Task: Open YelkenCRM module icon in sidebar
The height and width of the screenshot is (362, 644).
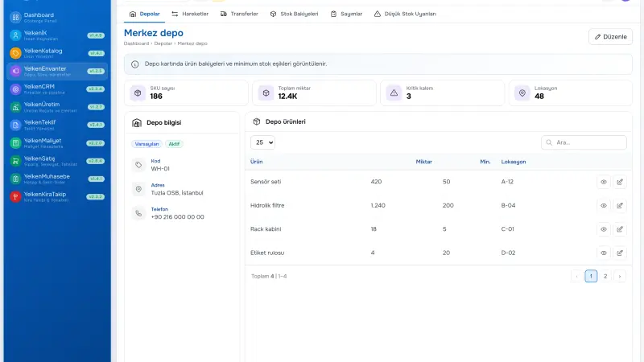Action: pos(15,89)
